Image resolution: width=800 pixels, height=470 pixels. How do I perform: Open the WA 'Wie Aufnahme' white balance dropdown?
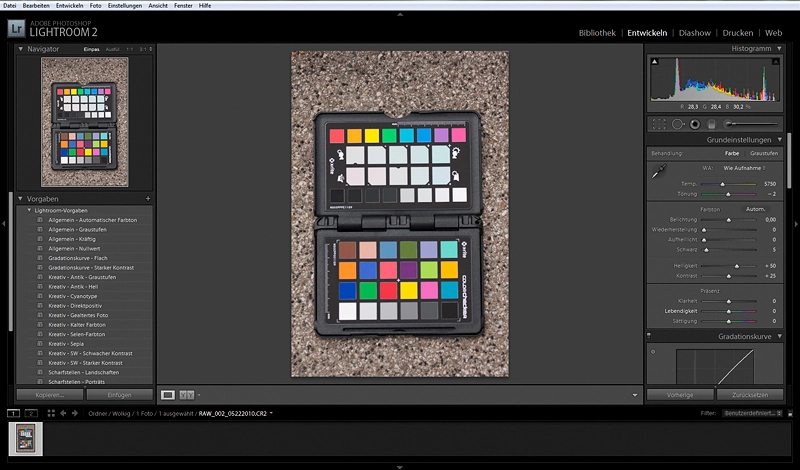tap(744, 168)
